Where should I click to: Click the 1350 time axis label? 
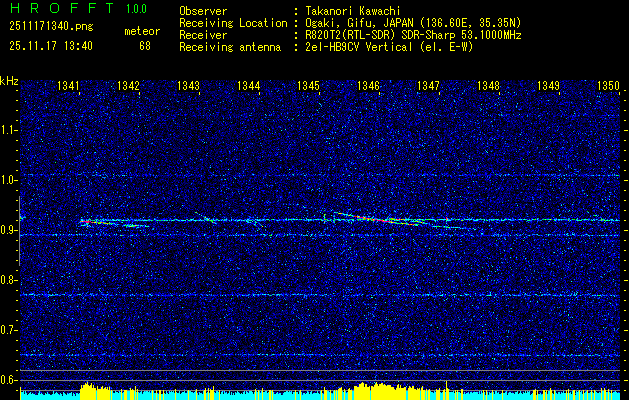click(x=609, y=86)
